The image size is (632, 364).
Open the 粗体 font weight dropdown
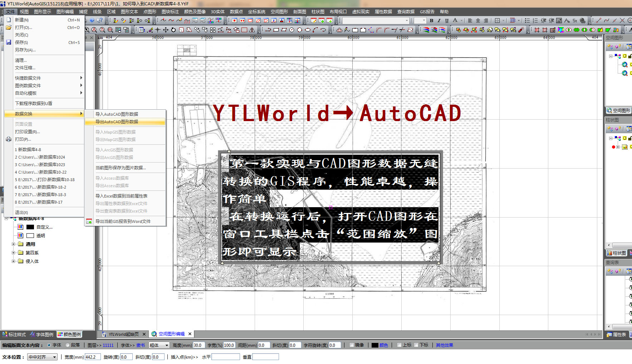pos(159,345)
